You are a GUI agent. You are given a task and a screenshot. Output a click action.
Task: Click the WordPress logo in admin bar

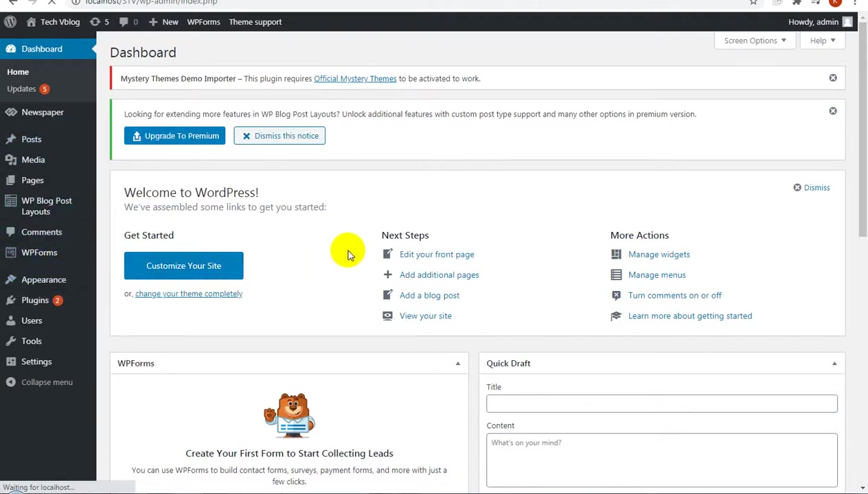pos(10,22)
